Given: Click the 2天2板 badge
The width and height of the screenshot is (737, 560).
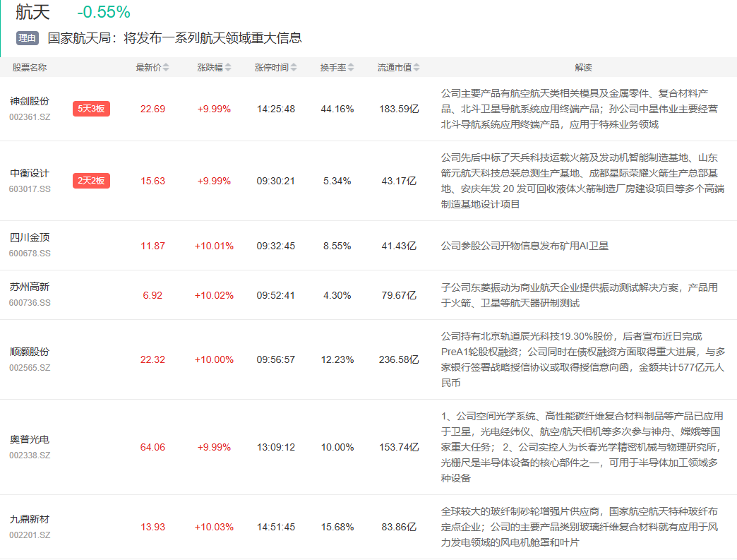Looking at the screenshot, I should [x=91, y=181].
